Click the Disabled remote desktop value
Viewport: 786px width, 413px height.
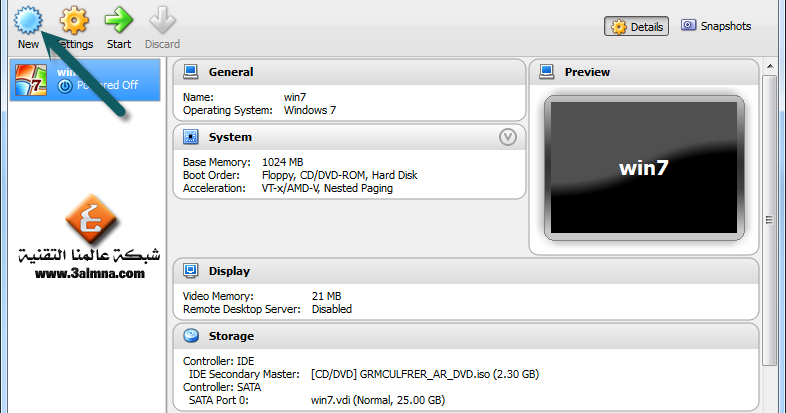pyautogui.click(x=332, y=309)
